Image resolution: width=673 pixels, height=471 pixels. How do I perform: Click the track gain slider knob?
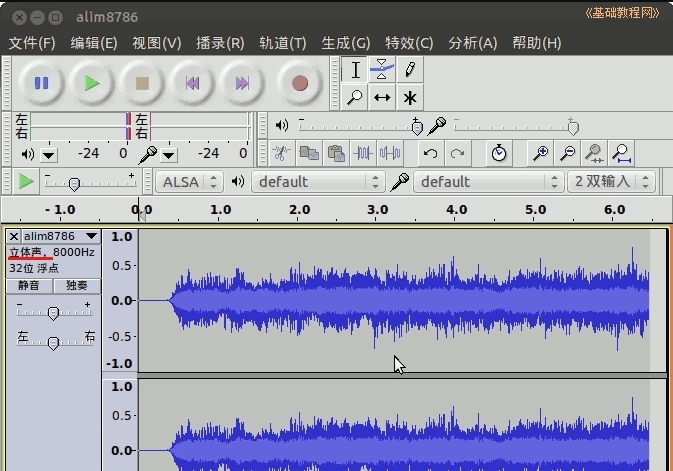click(53, 313)
